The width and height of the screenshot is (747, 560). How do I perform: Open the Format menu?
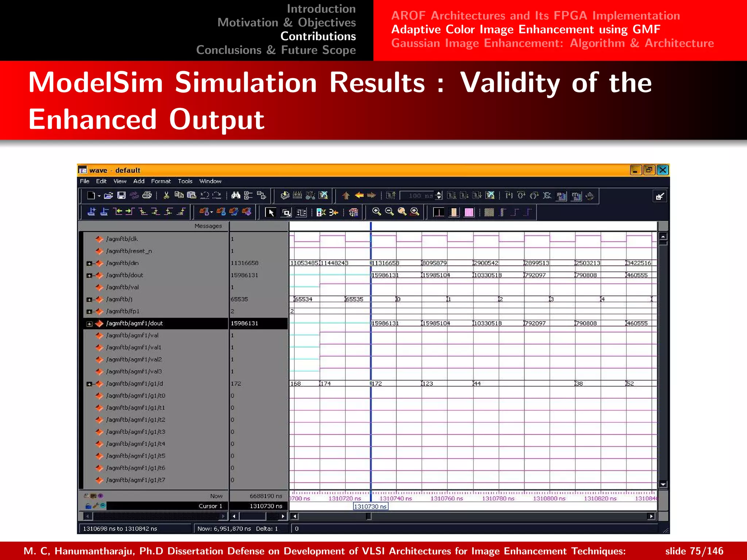tap(161, 181)
